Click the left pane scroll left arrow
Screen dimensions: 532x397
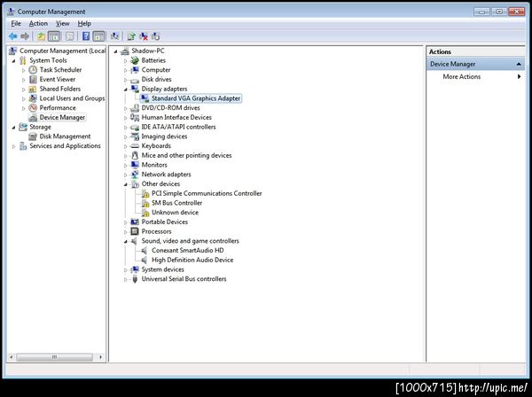click(12, 357)
